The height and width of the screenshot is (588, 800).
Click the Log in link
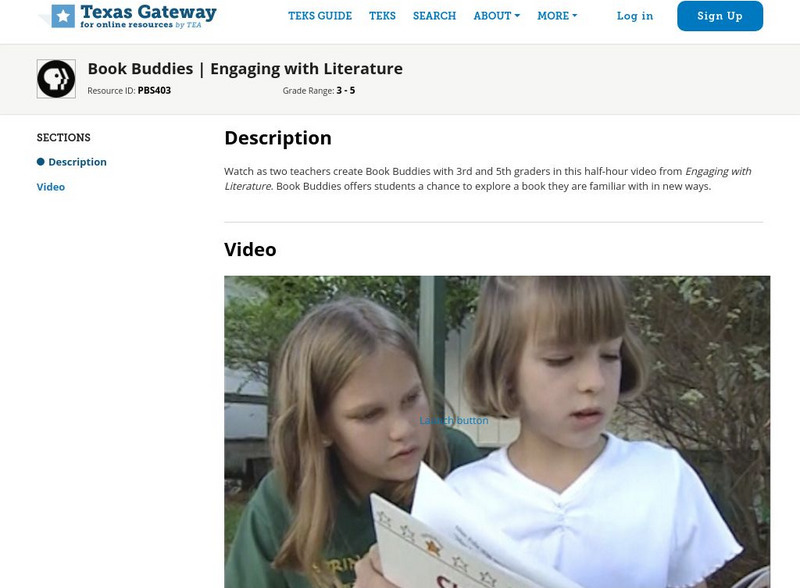click(x=635, y=16)
